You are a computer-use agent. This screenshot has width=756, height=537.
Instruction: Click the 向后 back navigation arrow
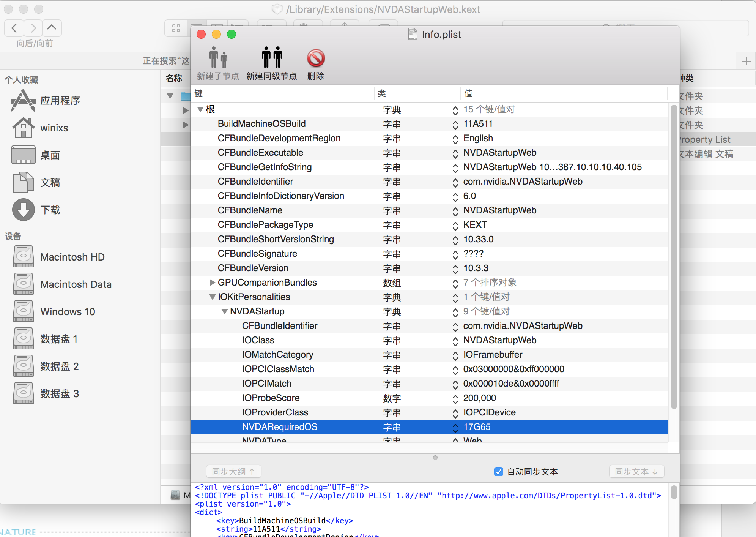14,28
